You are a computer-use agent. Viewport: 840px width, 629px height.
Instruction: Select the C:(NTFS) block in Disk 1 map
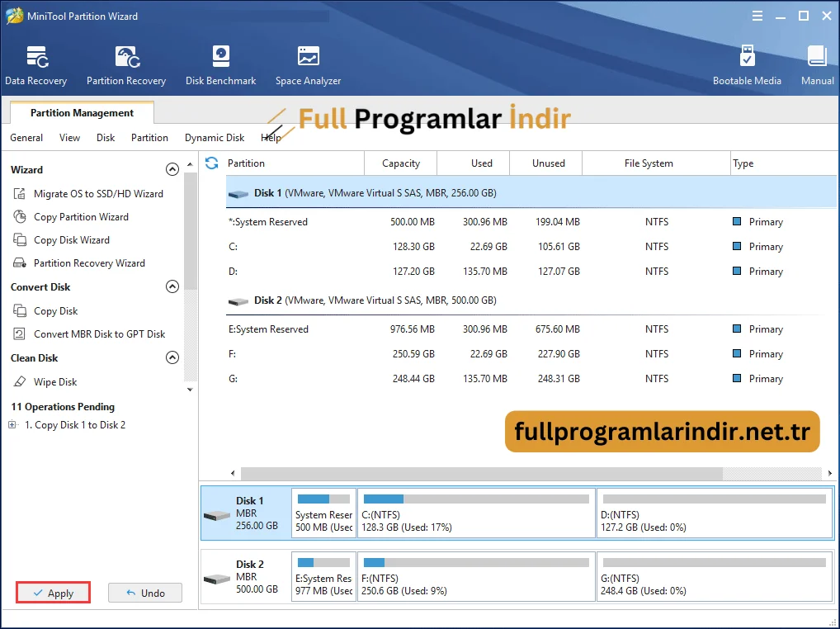pyautogui.click(x=476, y=513)
